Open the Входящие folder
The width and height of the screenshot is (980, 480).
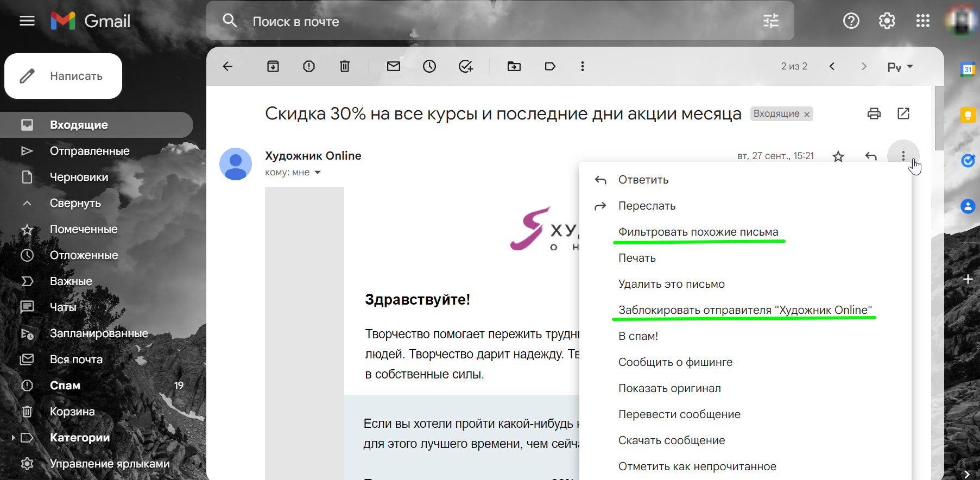pyautogui.click(x=97, y=125)
